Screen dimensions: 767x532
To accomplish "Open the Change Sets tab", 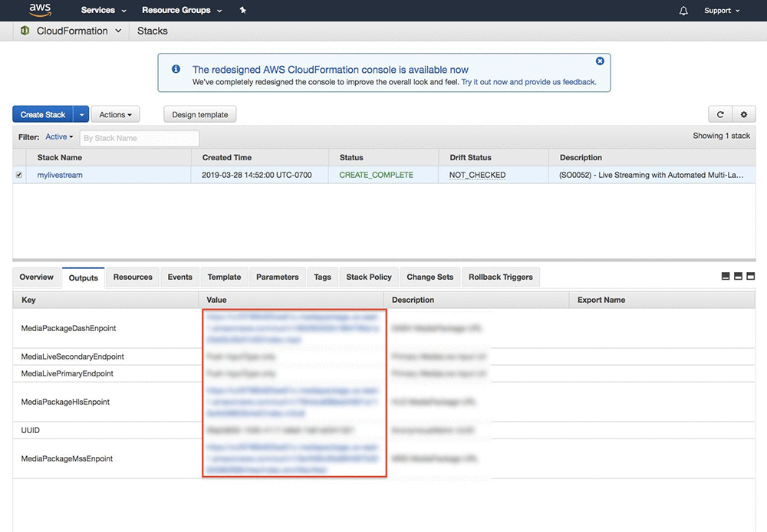I will point(430,277).
